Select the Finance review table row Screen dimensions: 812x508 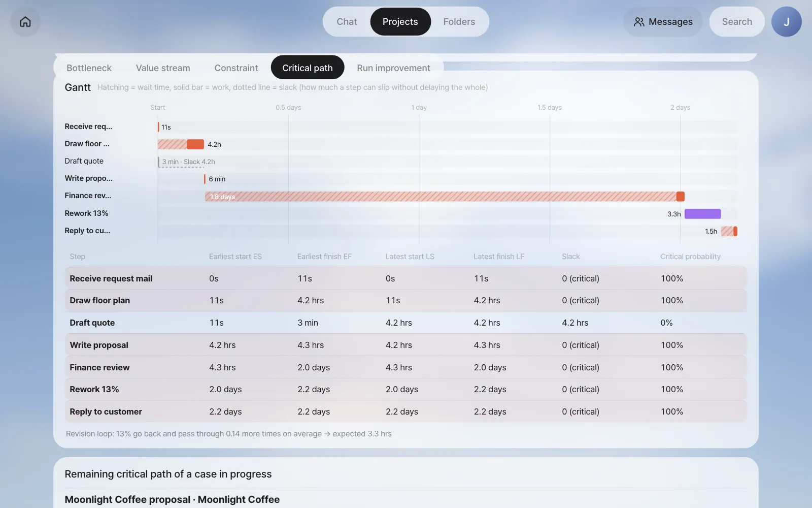coord(405,367)
